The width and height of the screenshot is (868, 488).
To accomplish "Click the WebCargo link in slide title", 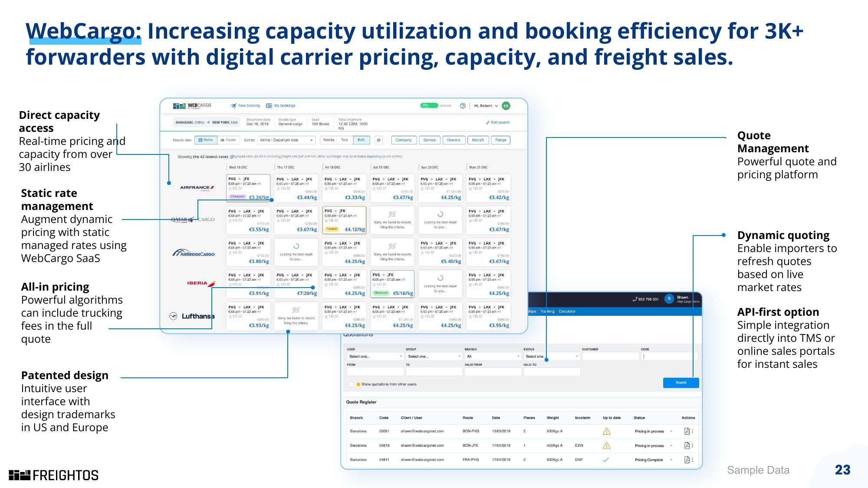I will coord(83,31).
